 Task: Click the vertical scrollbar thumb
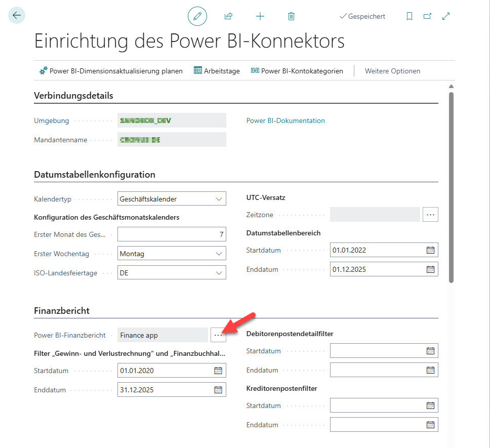[451, 187]
